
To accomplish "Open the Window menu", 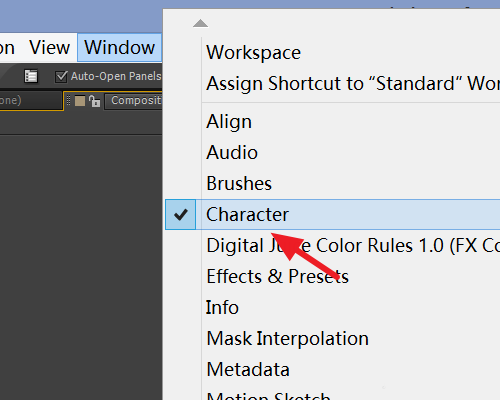I will click(120, 47).
